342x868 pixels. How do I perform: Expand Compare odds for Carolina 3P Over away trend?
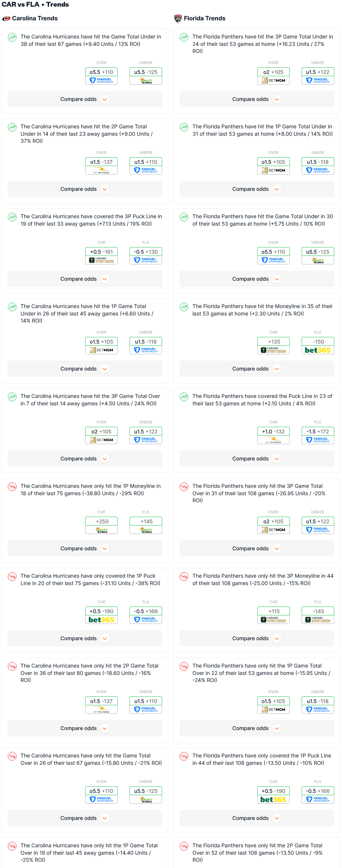pyautogui.click(x=85, y=459)
